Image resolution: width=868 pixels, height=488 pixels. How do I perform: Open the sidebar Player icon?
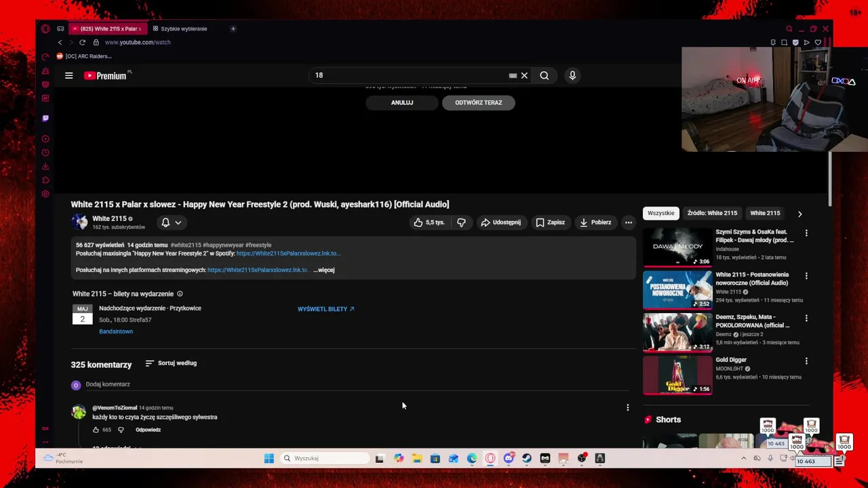pos(45,139)
